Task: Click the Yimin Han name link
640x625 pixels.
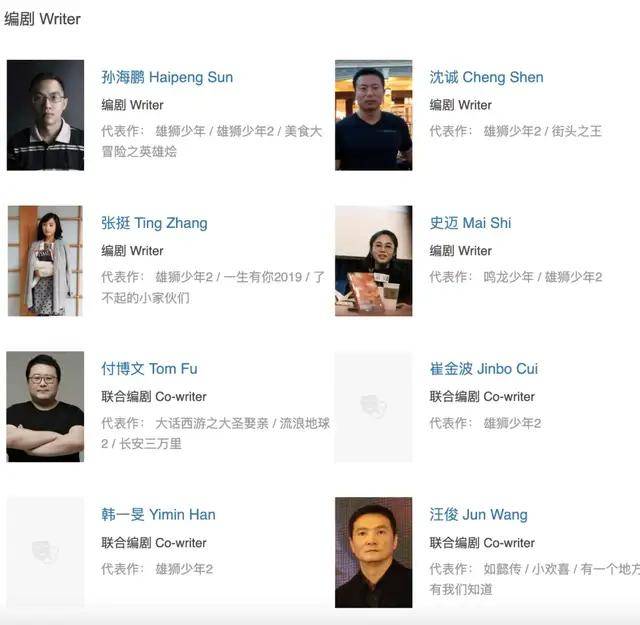Action: coord(158,514)
